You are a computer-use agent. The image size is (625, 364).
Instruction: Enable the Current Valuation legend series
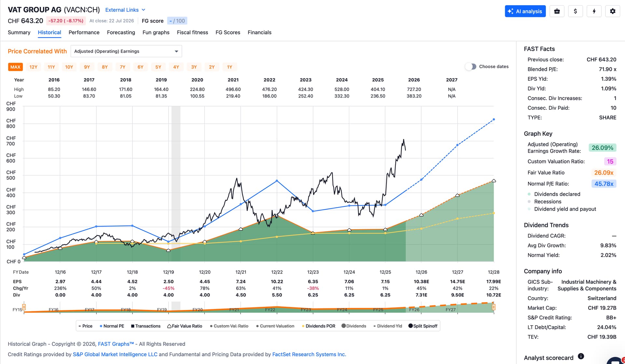pyautogui.click(x=275, y=326)
